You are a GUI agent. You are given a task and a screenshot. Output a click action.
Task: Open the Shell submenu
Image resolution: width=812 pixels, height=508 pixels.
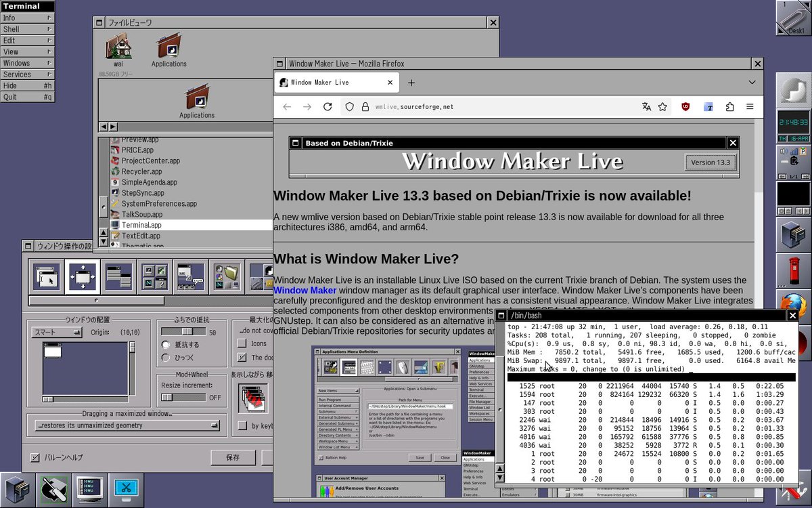[28, 29]
